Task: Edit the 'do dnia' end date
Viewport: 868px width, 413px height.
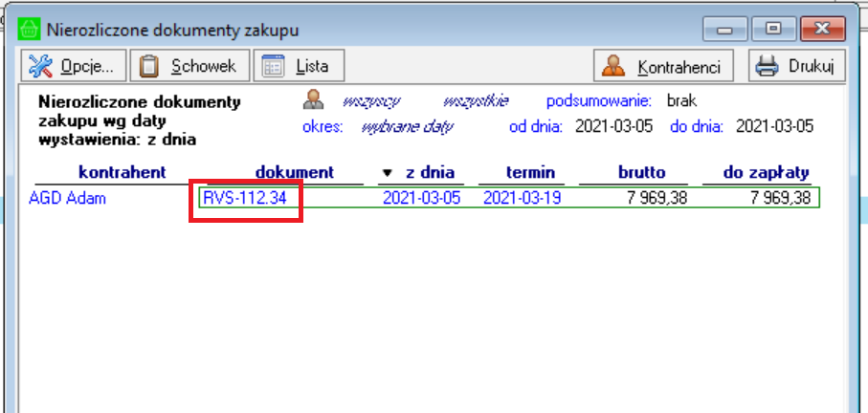Action: tap(774, 126)
